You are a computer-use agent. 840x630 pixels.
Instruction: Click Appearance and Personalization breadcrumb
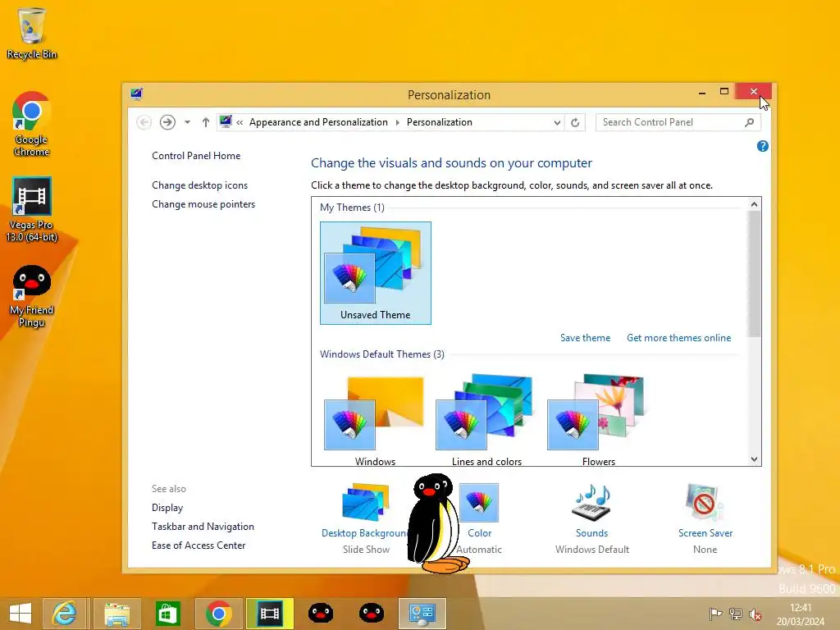(318, 123)
